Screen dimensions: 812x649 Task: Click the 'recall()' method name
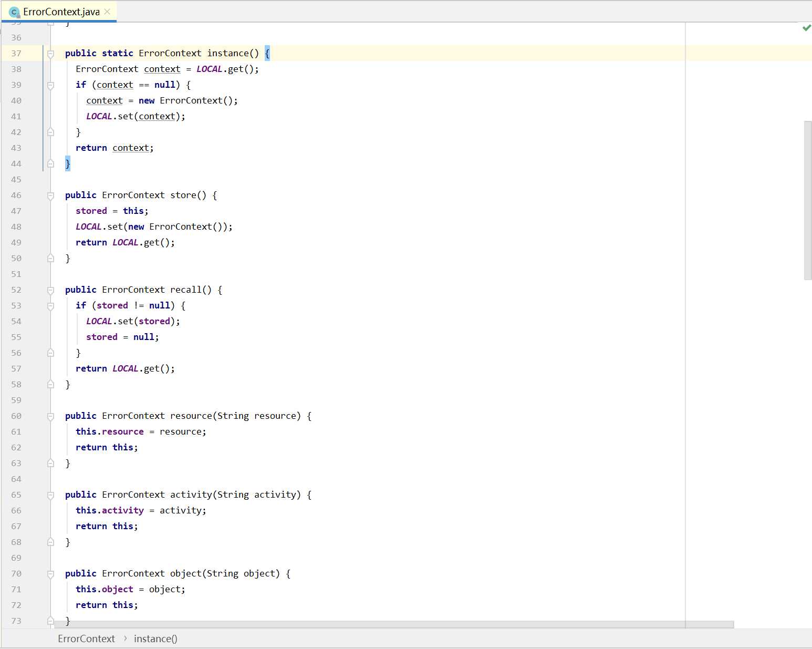tap(191, 290)
